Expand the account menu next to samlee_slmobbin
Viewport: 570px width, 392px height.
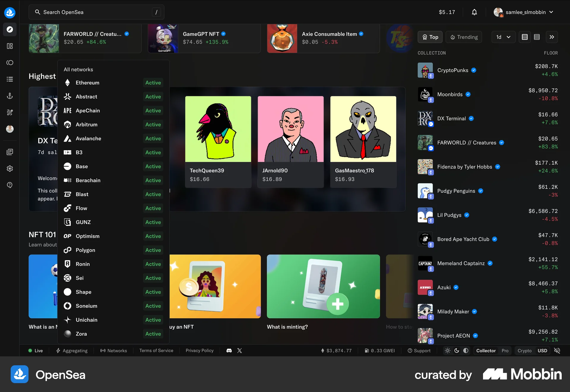click(x=552, y=12)
